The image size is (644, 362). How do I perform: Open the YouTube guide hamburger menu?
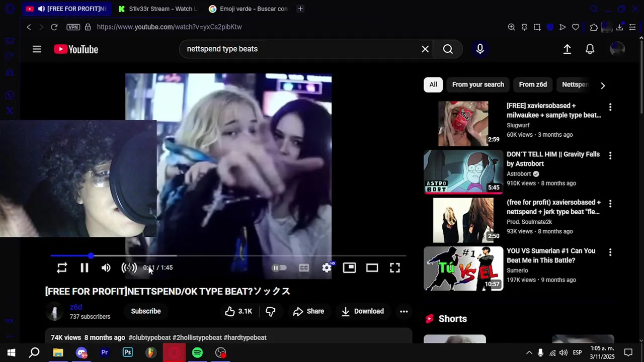(x=37, y=49)
